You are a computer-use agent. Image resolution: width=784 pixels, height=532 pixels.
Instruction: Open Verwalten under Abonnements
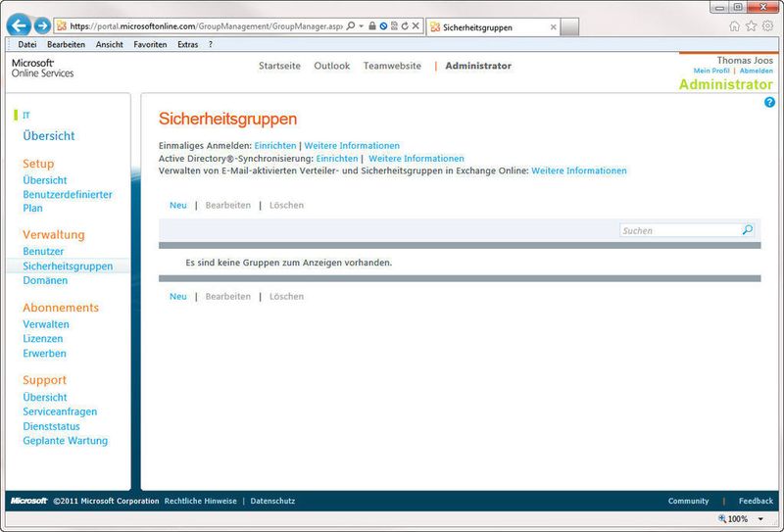click(46, 324)
